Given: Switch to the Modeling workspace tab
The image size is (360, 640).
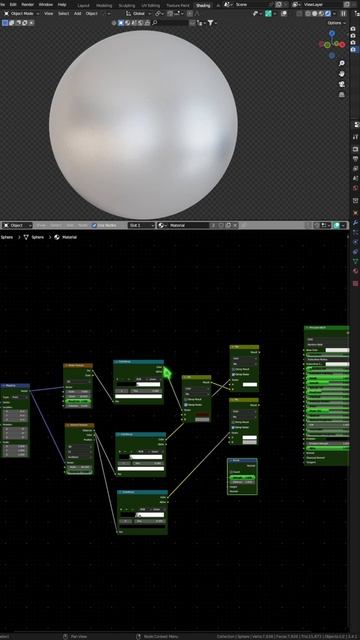Looking at the screenshot, I should [x=104, y=5].
